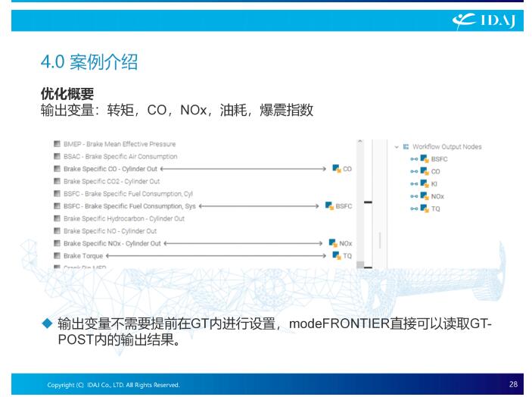Image resolution: width=532 pixels, height=397 pixels.
Task: Click the Brake Specific Hydrocarbon row icon
Action: pyautogui.click(x=57, y=218)
